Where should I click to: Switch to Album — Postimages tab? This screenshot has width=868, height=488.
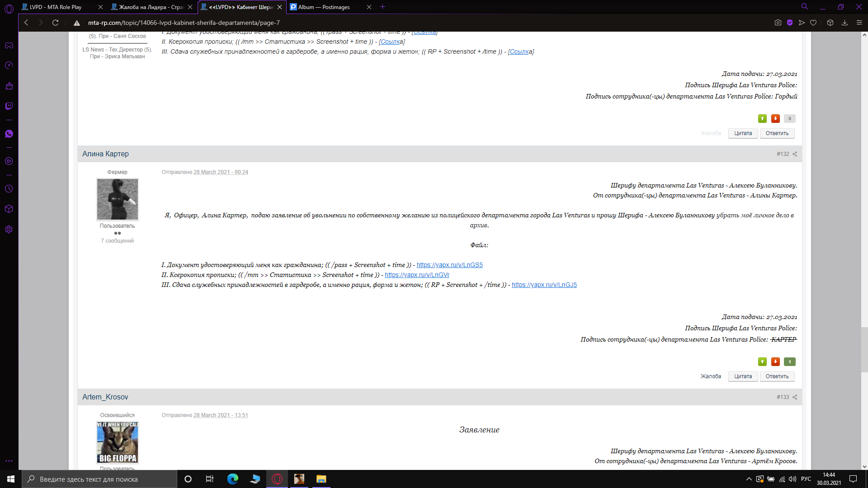(324, 7)
